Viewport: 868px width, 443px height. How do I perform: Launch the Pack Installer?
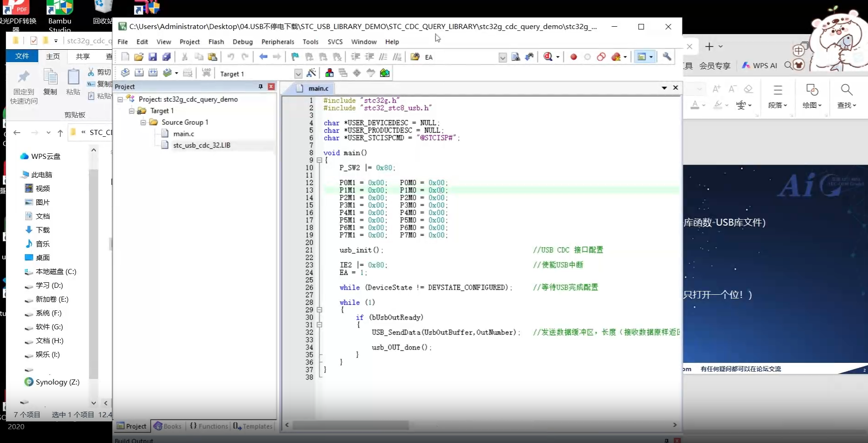[x=384, y=73]
